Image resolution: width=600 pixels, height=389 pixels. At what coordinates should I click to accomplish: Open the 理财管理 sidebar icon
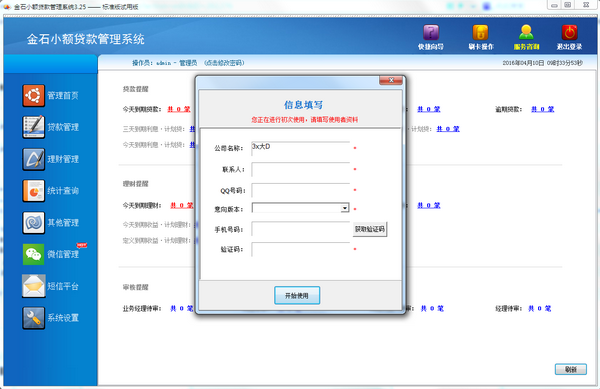(x=33, y=159)
